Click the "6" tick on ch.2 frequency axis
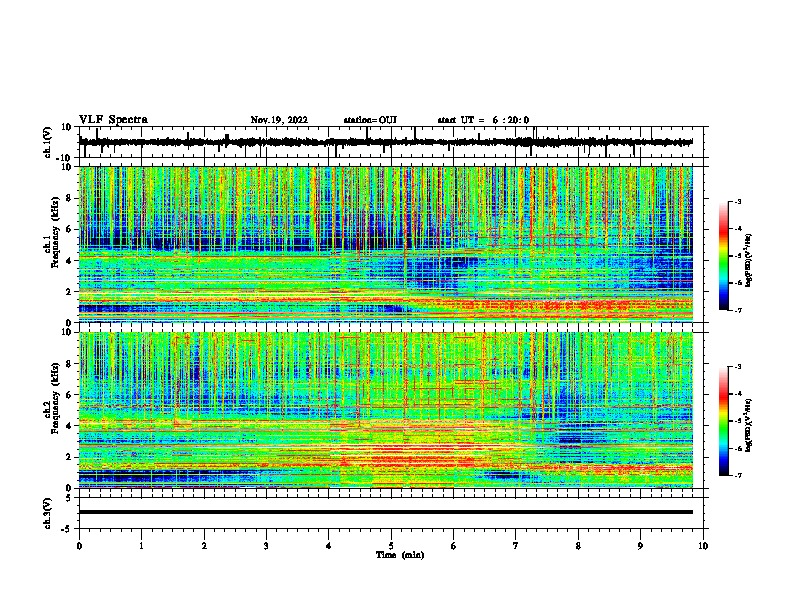This screenshot has height=612, width=792. tap(70, 394)
